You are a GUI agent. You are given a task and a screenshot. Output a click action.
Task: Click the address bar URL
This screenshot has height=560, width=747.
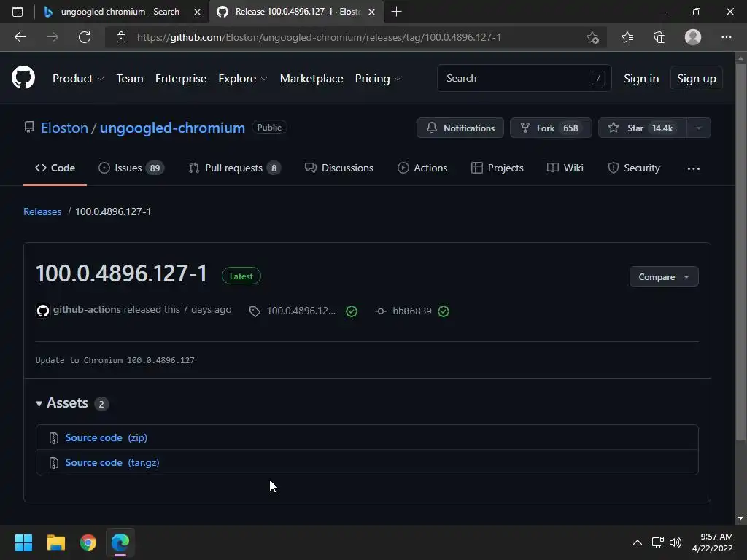pyautogui.click(x=319, y=37)
